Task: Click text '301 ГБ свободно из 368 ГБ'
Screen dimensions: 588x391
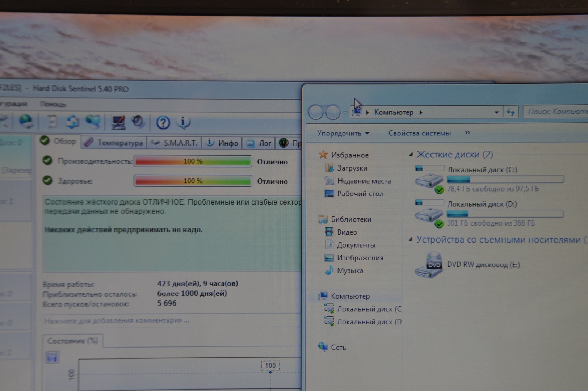Action: 491,223
